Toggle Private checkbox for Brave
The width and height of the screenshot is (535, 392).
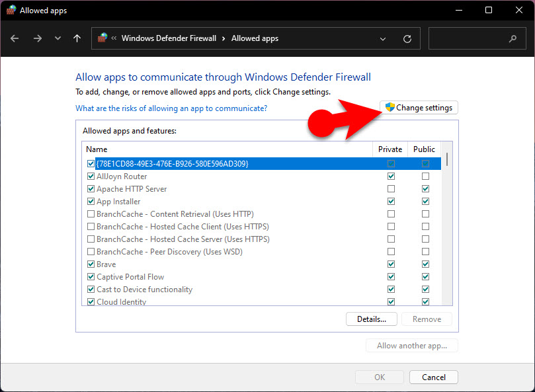[x=391, y=264]
